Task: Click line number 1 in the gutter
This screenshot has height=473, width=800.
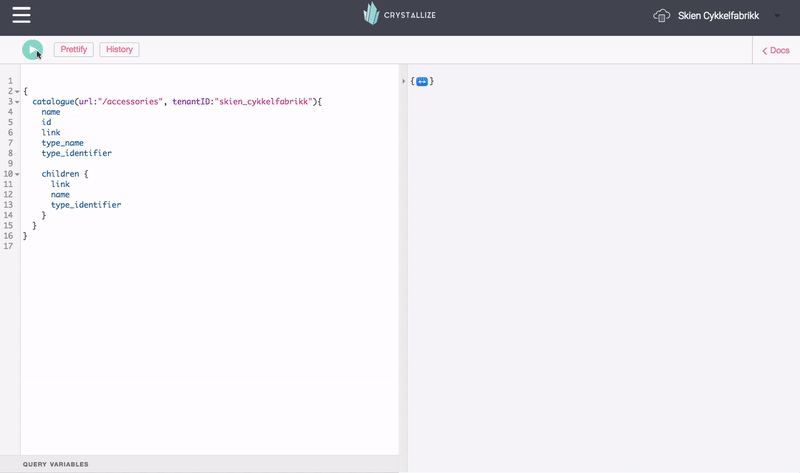Action: pyautogui.click(x=10, y=81)
